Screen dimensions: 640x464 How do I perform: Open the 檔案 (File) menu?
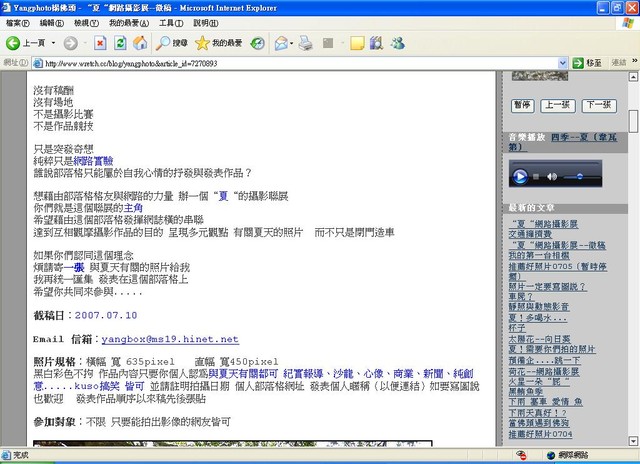[x=18, y=23]
